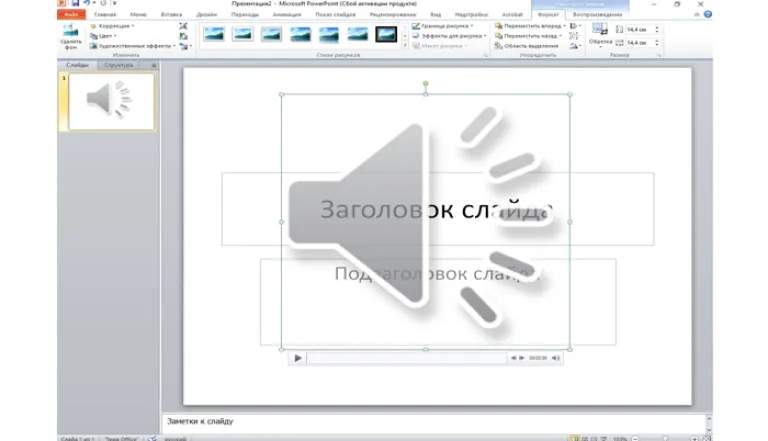Click the Undo icon in quick access toolbar
Screen dimensions: 768x441
87,3
